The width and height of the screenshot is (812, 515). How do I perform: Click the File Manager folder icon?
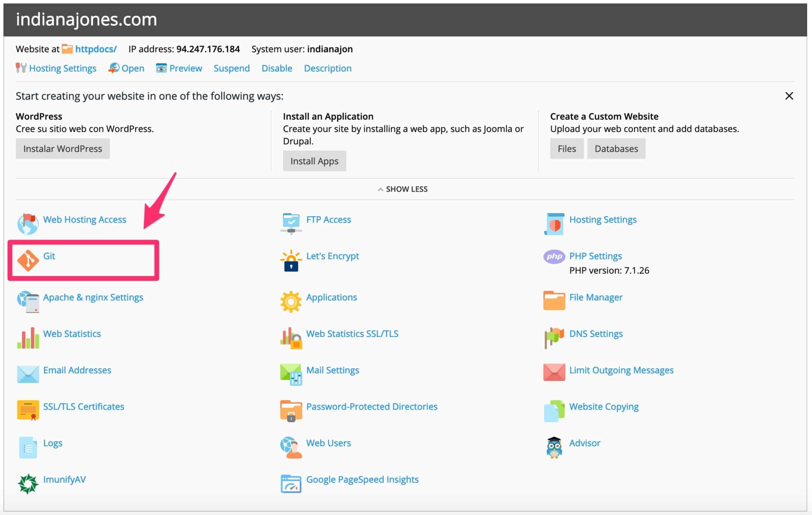tap(554, 300)
